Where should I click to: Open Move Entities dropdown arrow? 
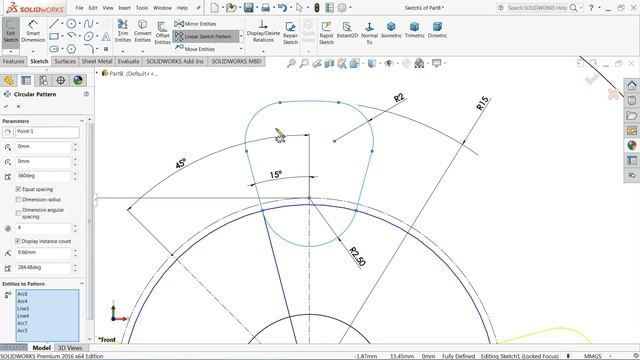click(x=241, y=49)
